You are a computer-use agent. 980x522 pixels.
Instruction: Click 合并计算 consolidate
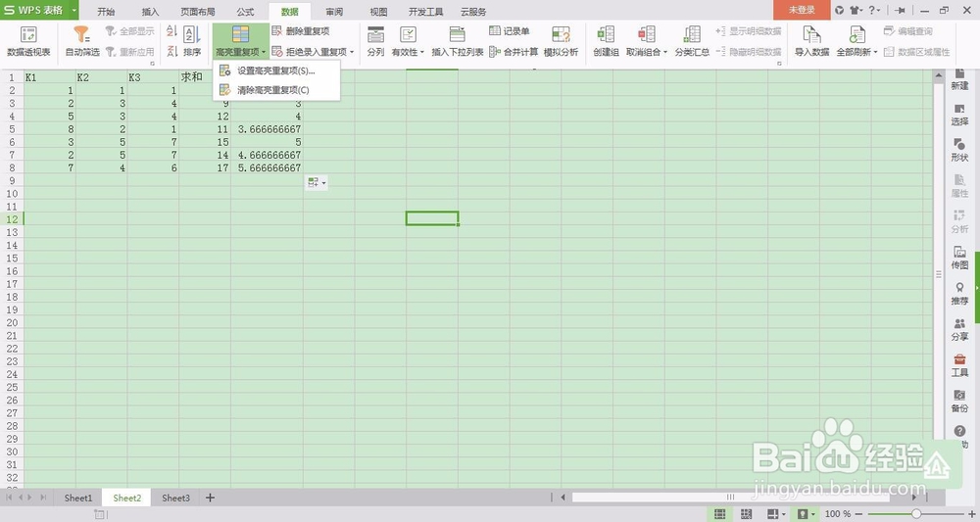(514, 52)
